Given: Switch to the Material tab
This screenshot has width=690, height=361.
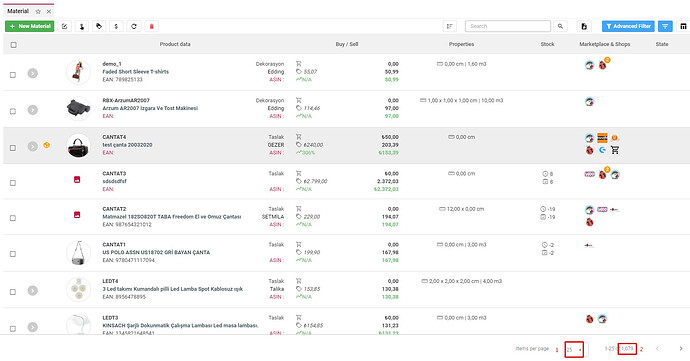Looking at the screenshot, I should (x=18, y=11).
